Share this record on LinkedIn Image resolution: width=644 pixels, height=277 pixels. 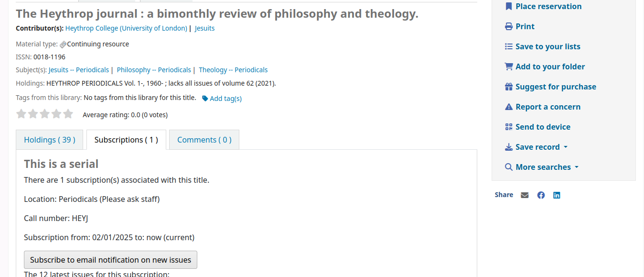[557, 195]
